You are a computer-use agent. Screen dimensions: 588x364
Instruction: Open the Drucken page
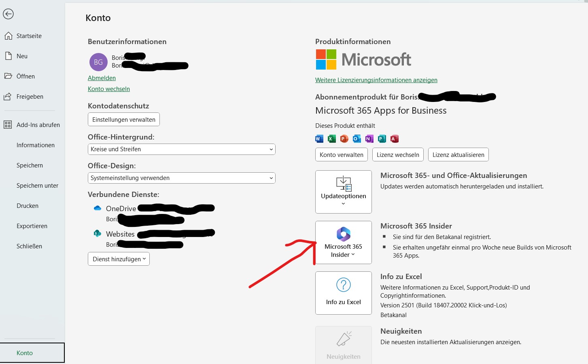[28, 206]
